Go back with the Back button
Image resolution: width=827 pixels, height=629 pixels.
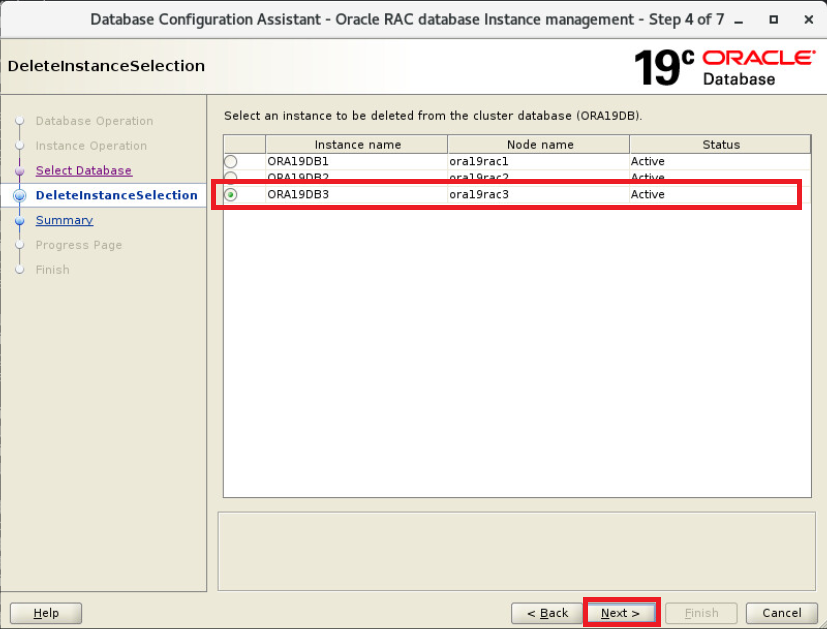click(x=547, y=613)
